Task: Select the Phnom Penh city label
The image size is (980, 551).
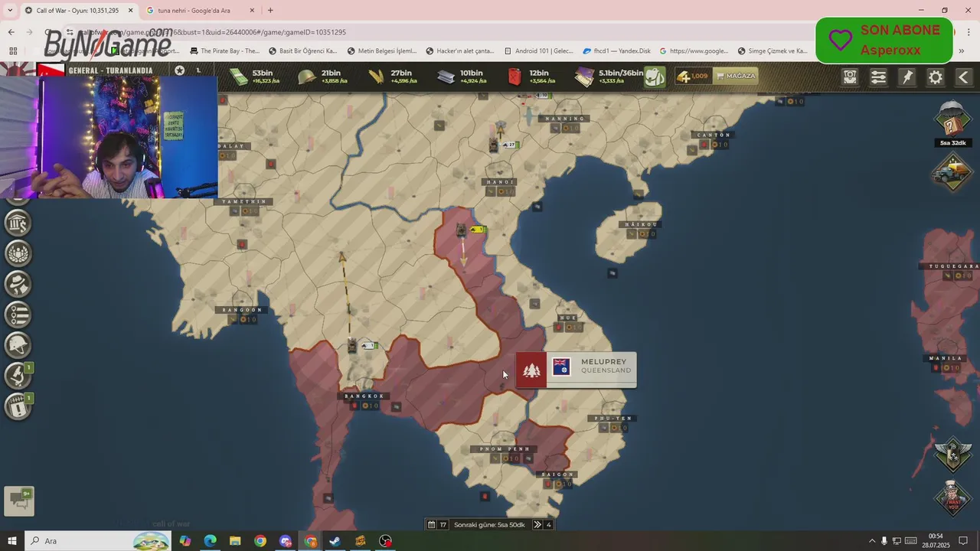Action: (505, 449)
